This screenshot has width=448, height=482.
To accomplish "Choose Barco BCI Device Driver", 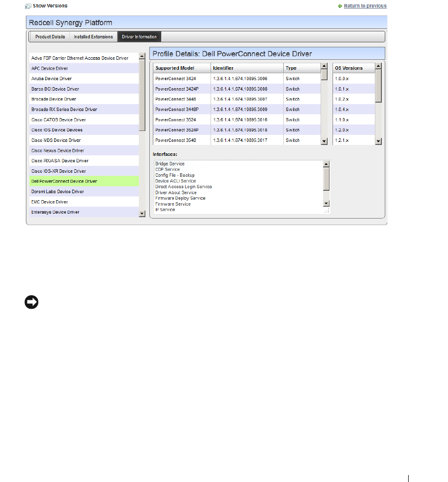I will 84,89.
